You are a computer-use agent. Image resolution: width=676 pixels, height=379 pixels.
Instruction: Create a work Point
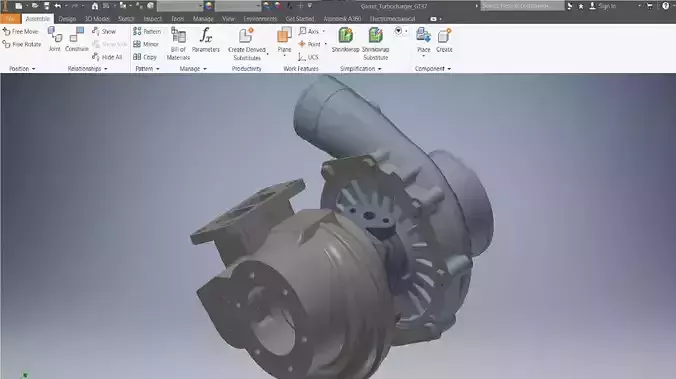click(310, 44)
